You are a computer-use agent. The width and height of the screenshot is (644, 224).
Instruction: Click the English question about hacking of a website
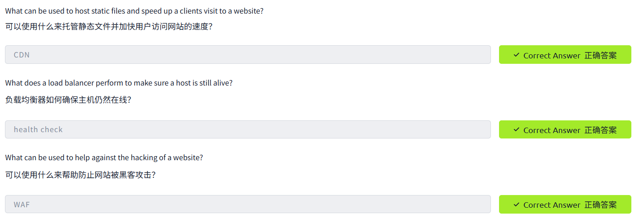(104, 157)
